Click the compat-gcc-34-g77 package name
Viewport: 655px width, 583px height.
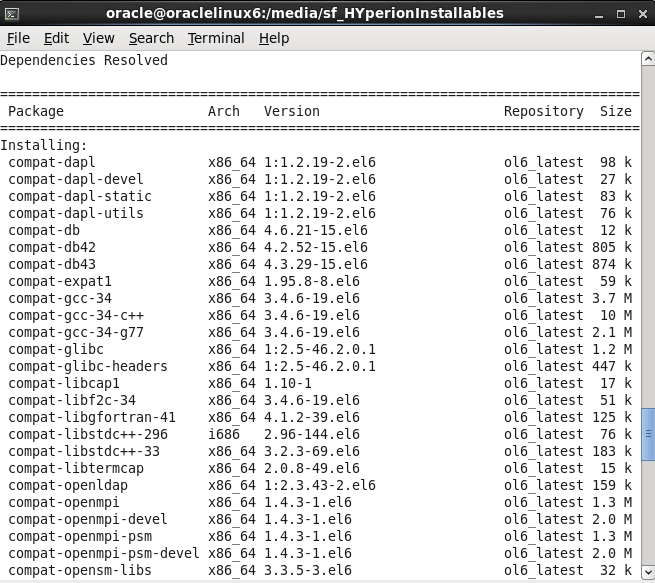(x=76, y=332)
